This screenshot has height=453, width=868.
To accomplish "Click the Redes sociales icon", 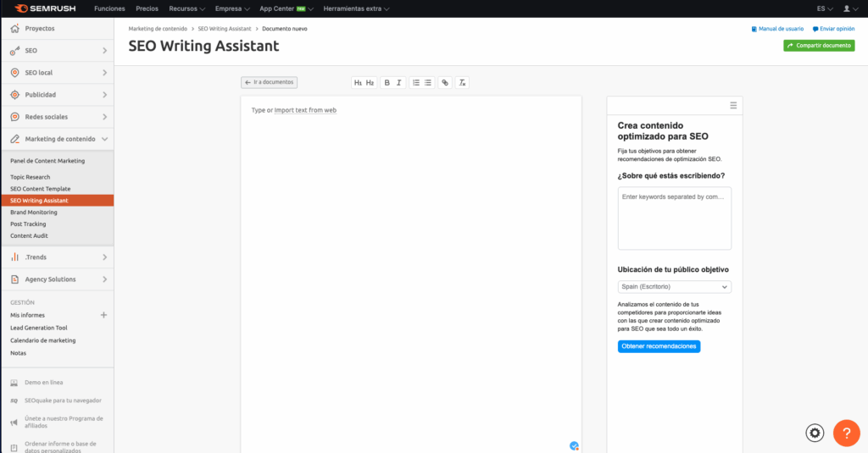I will point(15,117).
